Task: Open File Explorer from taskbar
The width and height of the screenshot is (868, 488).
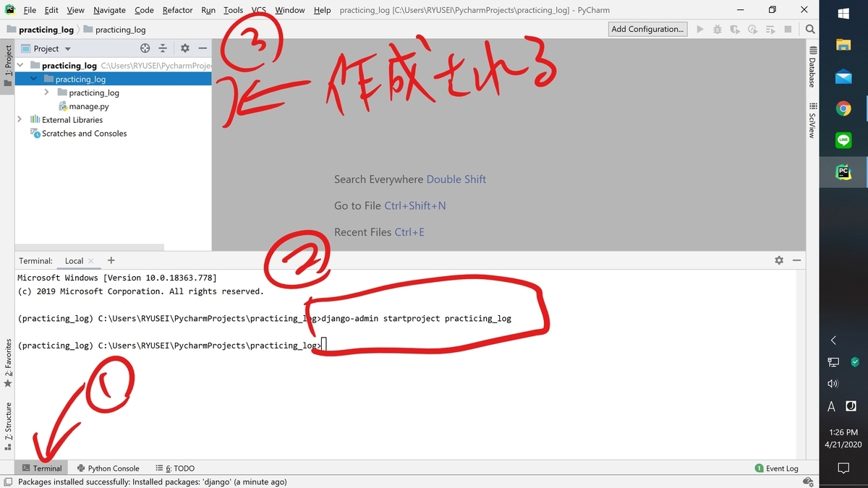Action: (843, 45)
